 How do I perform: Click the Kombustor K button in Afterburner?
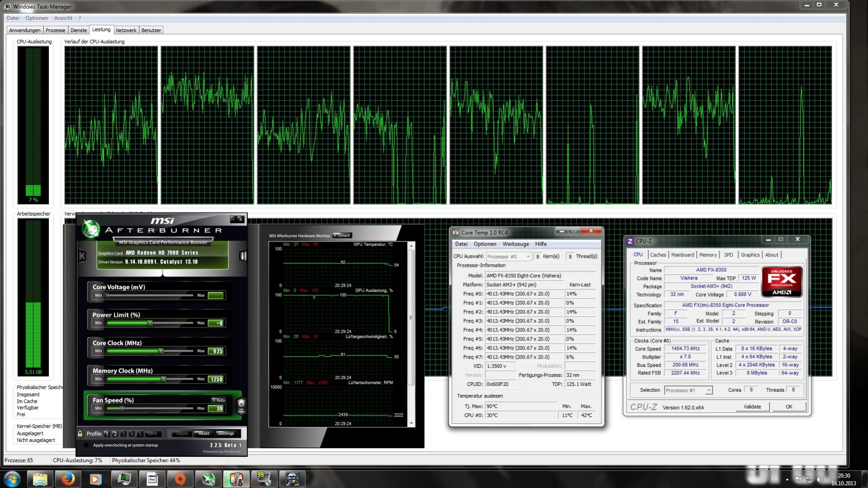tap(82, 256)
